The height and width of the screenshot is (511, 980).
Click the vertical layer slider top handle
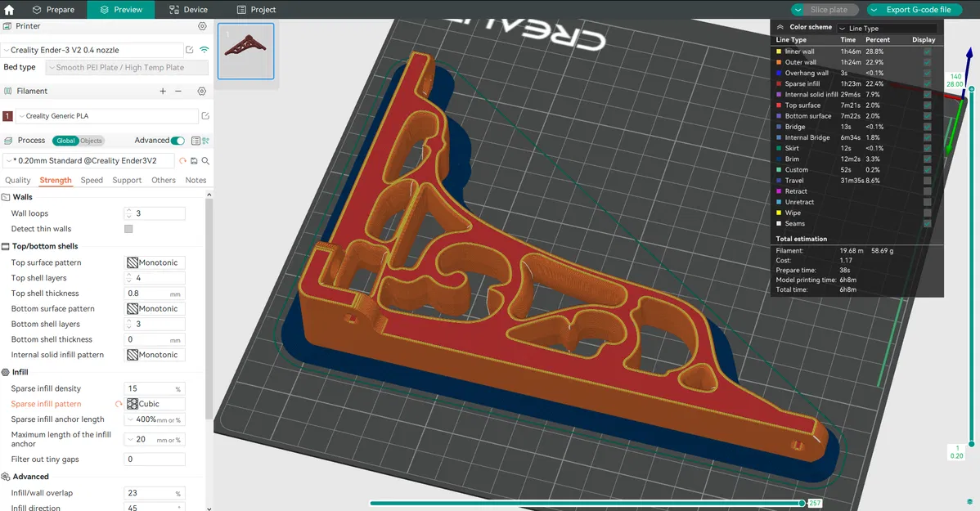(972, 89)
